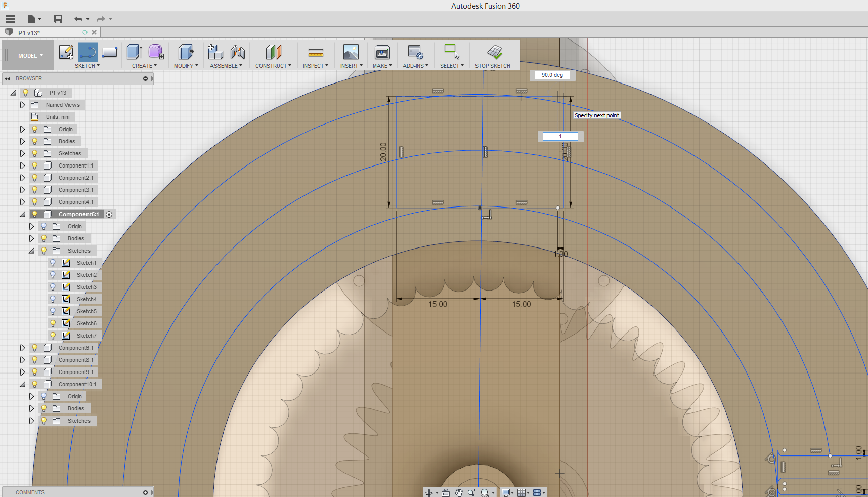Screen dimensions: 868x497
Task: Toggle visibility of Component6:1
Action: (35, 348)
